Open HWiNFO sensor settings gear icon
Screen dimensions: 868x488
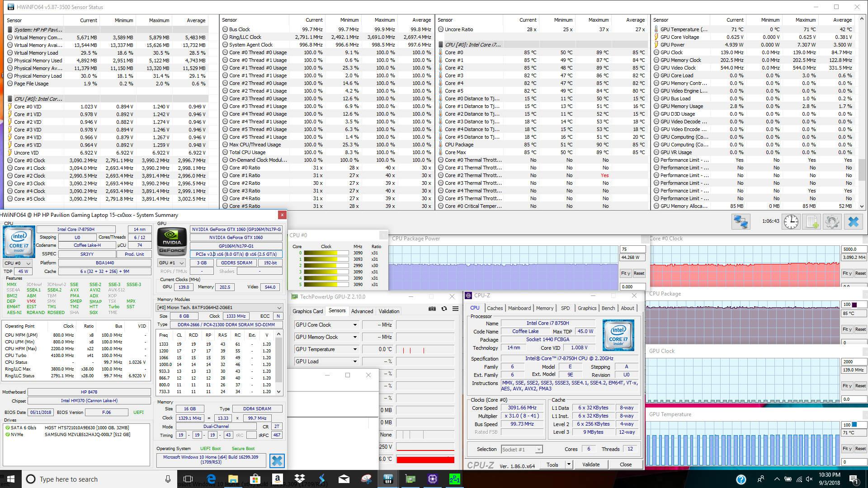(x=832, y=222)
